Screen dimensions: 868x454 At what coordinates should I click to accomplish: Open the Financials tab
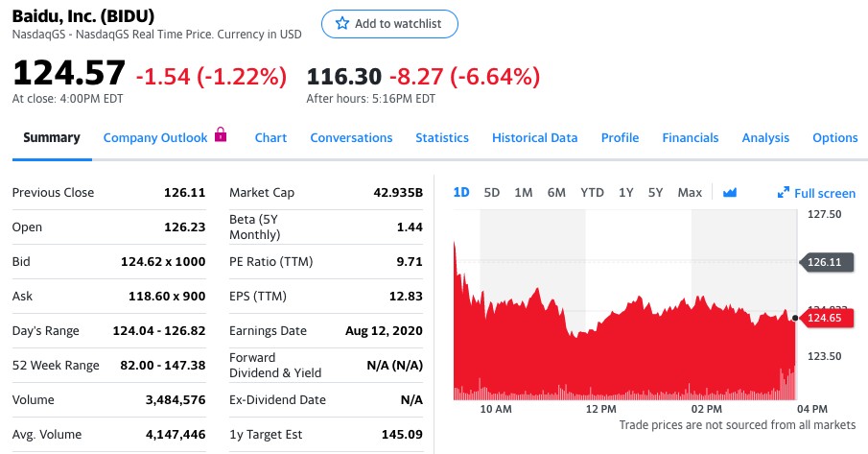[690, 137]
